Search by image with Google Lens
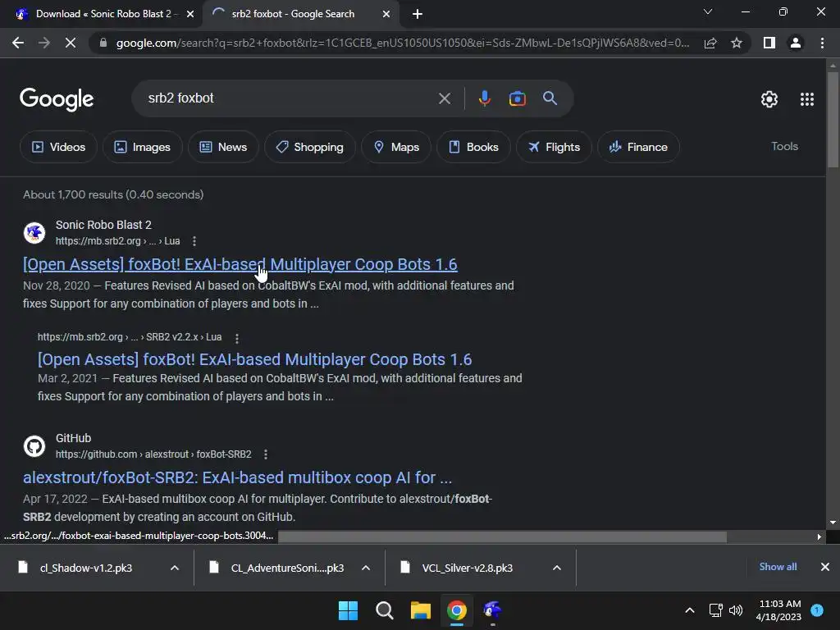 517,98
